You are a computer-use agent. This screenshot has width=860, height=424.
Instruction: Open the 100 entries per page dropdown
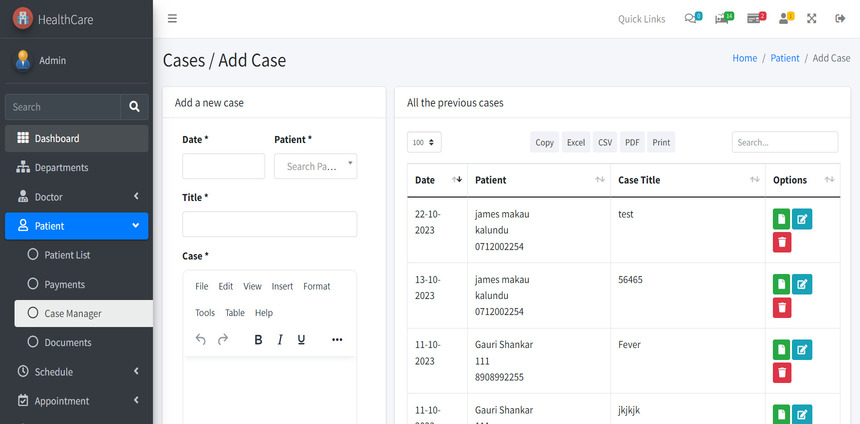tap(424, 143)
